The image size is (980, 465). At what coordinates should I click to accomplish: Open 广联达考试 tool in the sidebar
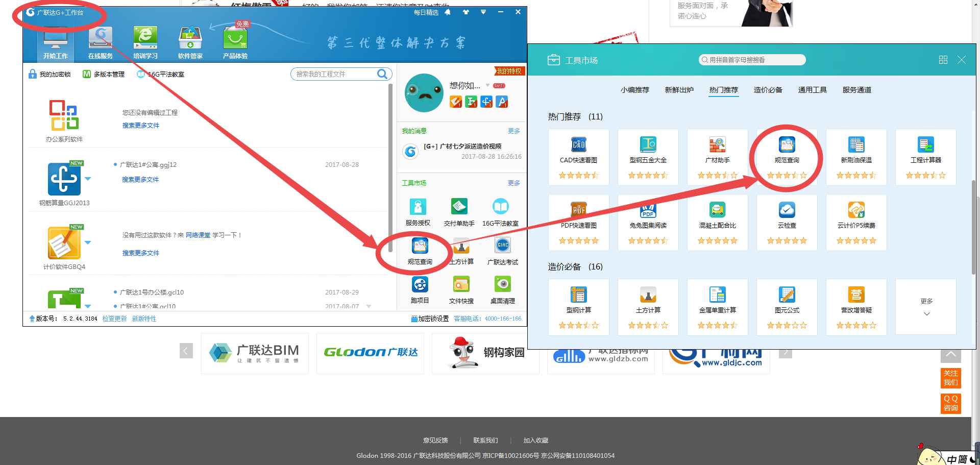pos(503,251)
